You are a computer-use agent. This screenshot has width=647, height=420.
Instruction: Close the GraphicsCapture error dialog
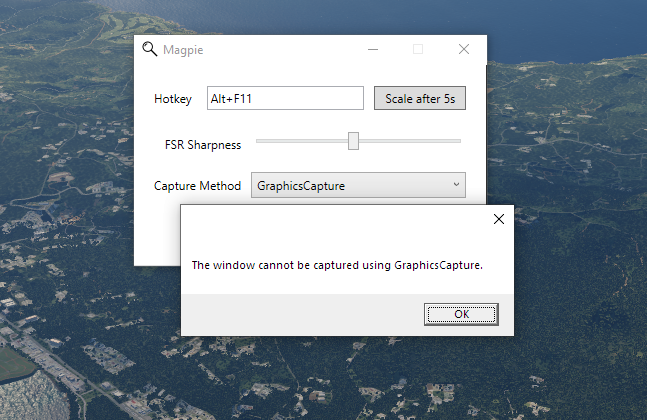pyautogui.click(x=499, y=219)
